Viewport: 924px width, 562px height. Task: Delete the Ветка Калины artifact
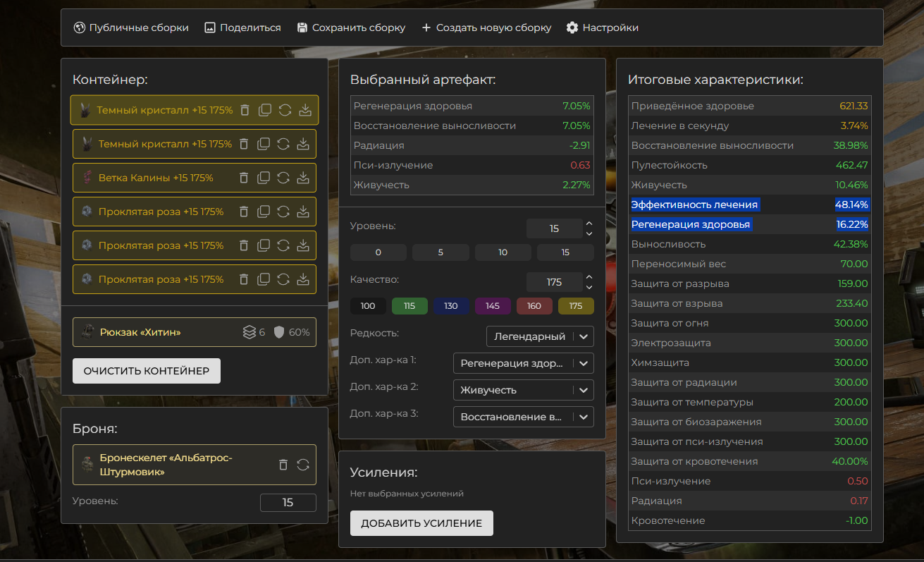click(x=244, y=178)
